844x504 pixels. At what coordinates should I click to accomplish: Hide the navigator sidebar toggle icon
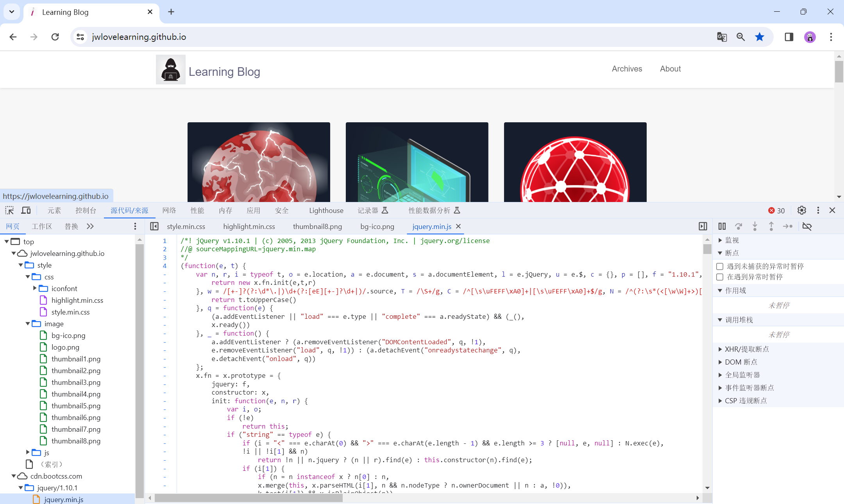coord(154,226)
